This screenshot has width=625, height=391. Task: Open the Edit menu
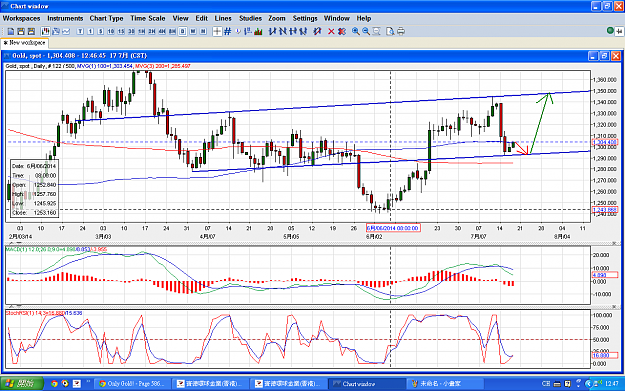(x=201, y=18)
